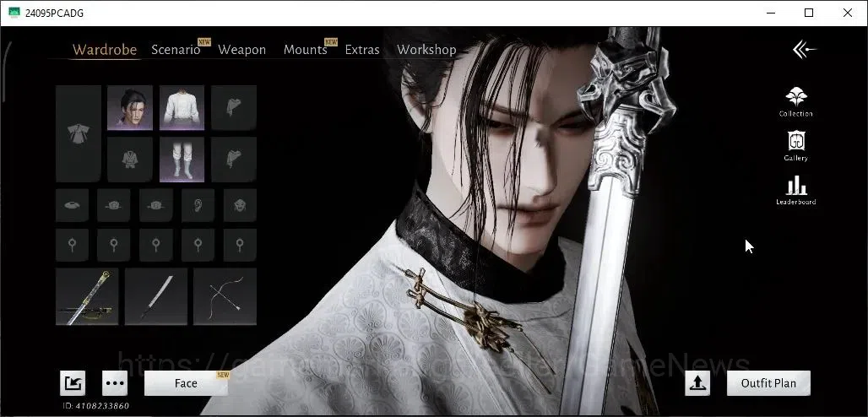Open the Leaderboard icon
Image resolution: width=868 pixels, height=417 pixels.
[796, 190]
